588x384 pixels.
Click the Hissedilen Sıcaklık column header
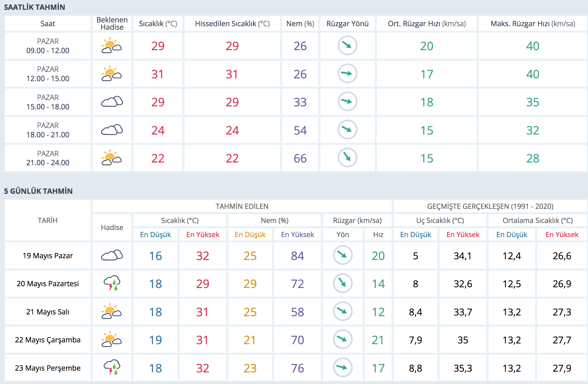coord(232,24)
